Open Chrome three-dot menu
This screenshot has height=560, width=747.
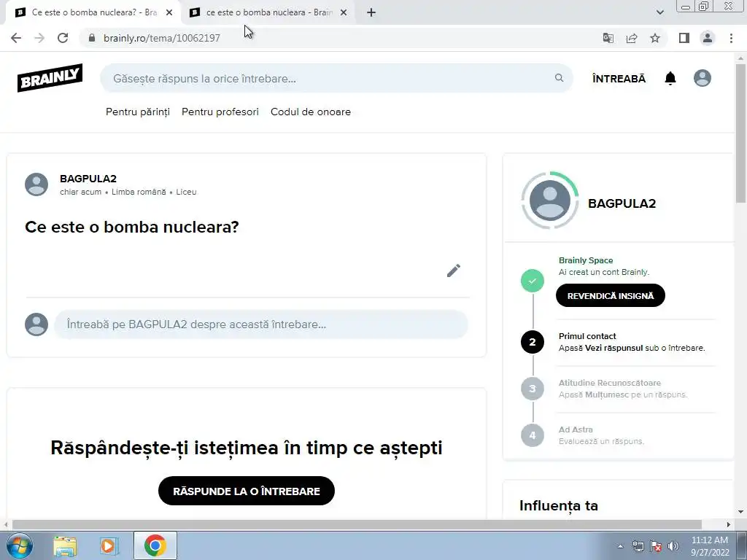point(731,38)
